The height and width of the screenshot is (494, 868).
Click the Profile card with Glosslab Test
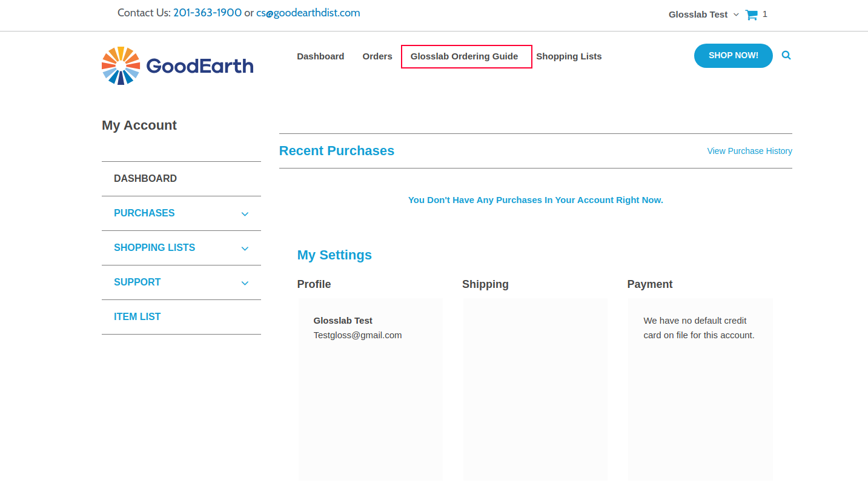coord(370,389)
